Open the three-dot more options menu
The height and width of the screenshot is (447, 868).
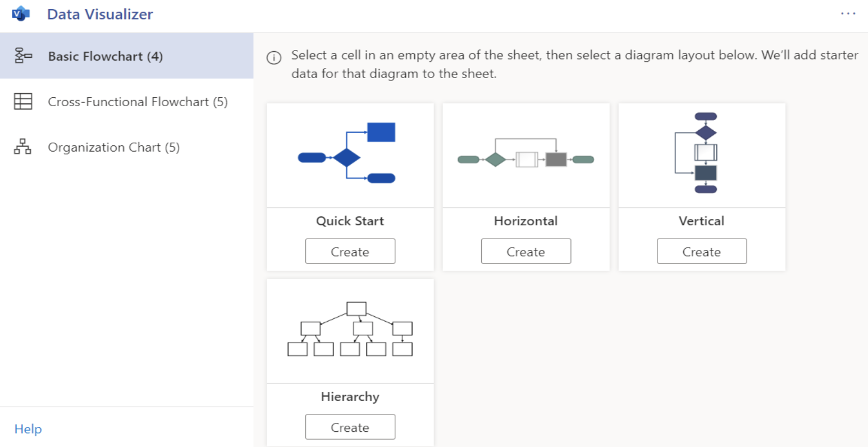point(848,13)
